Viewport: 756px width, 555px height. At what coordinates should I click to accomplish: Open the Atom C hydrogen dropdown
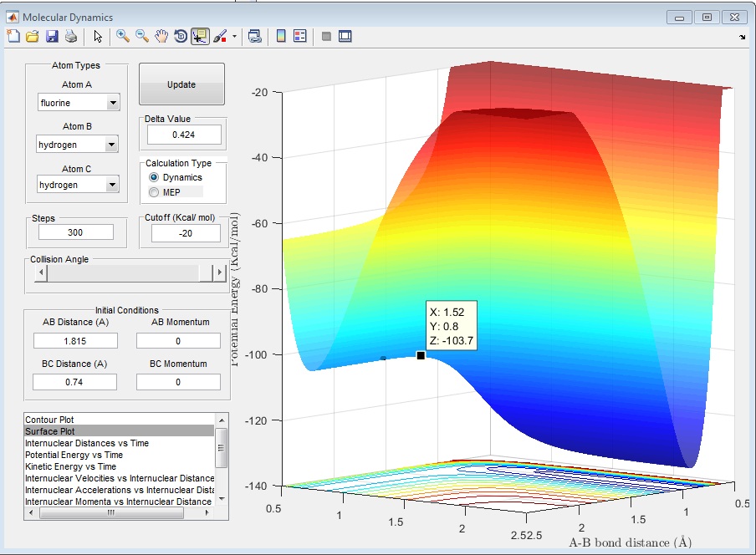112,186
